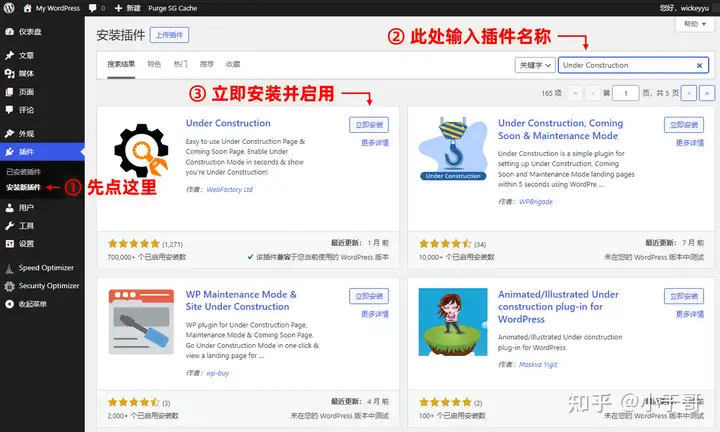Open author link wp-buy
This screenshot has height=432, width=720.
(x=218, y=373)
